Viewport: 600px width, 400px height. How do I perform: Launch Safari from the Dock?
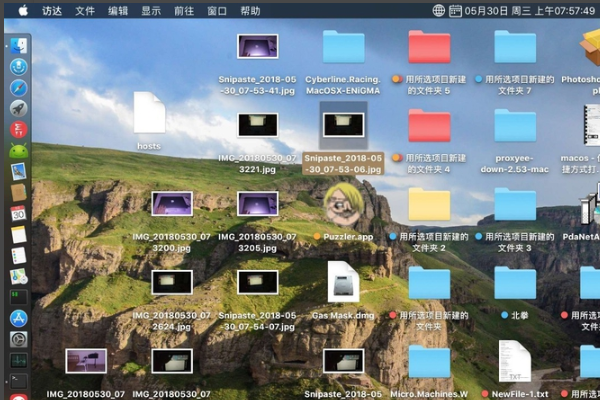[18, 88]
